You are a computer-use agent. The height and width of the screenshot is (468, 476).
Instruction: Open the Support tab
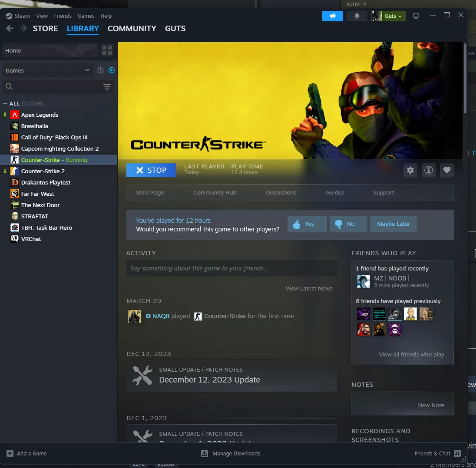[383, 192]
